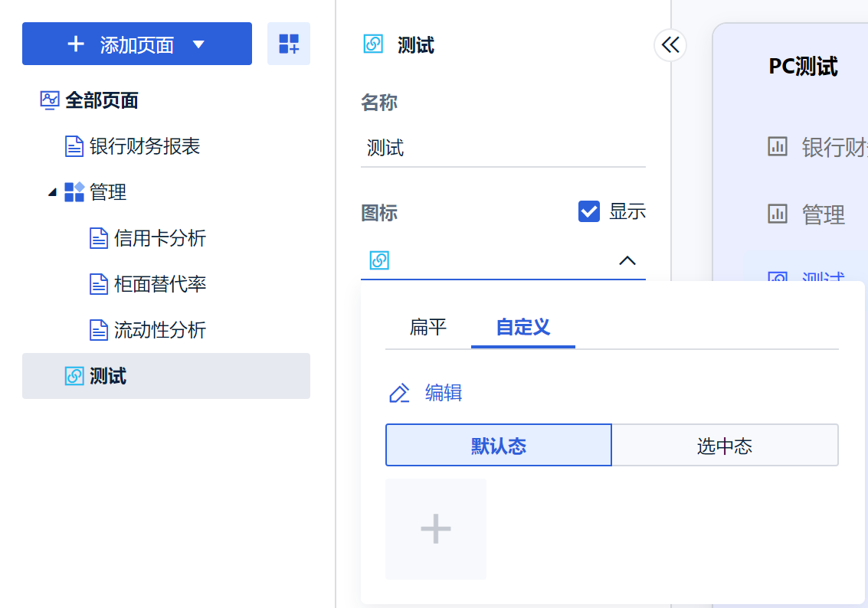This screenshot has width=868, height=608.
Task: Click the link icon in the 测试 header
Action: click(373, 45)
